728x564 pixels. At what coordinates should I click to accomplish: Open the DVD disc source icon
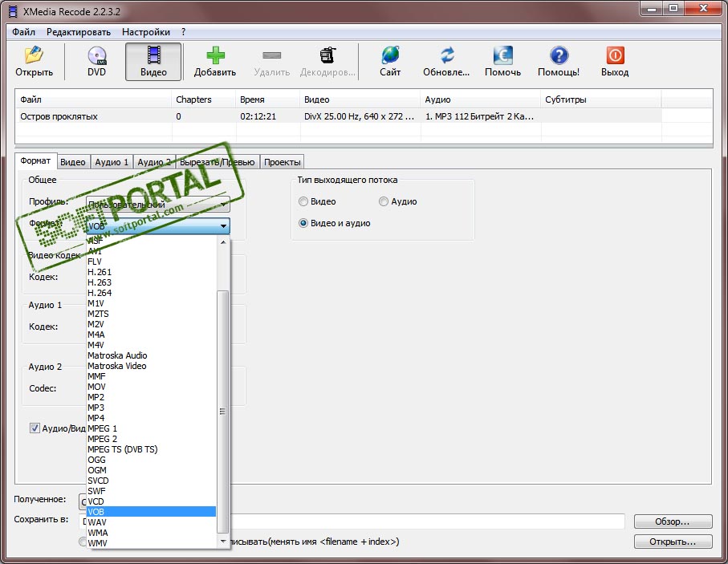point(97,55)
